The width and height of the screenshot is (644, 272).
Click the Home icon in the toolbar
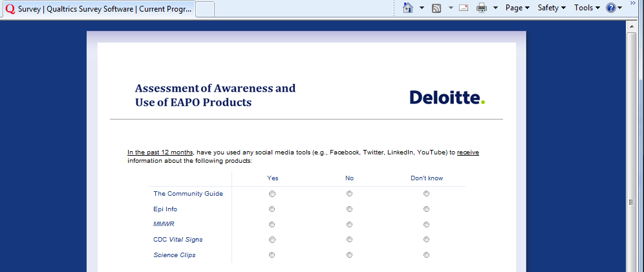408,7
